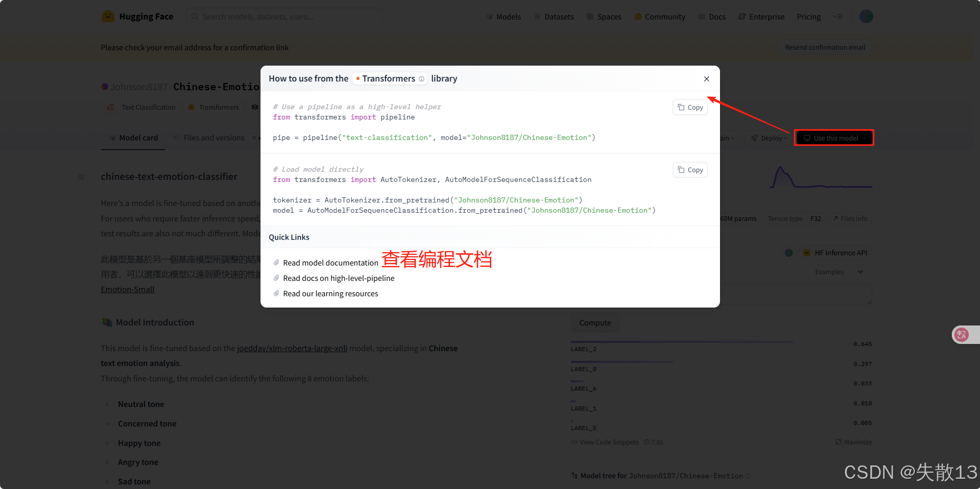Click paperclip icon beside high-level-pipeline docs
The width and height of the screenshot is (980, 489).
pos(276,278)
